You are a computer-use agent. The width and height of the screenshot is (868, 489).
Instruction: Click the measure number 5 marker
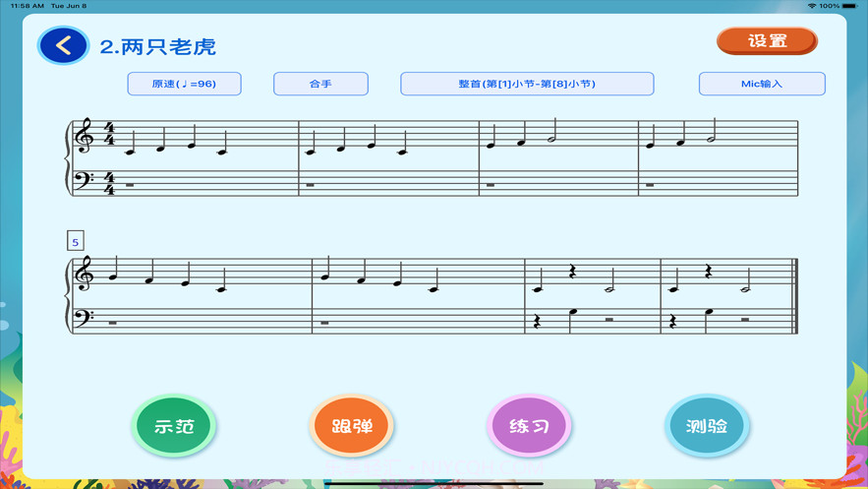(x=75, y=241)
